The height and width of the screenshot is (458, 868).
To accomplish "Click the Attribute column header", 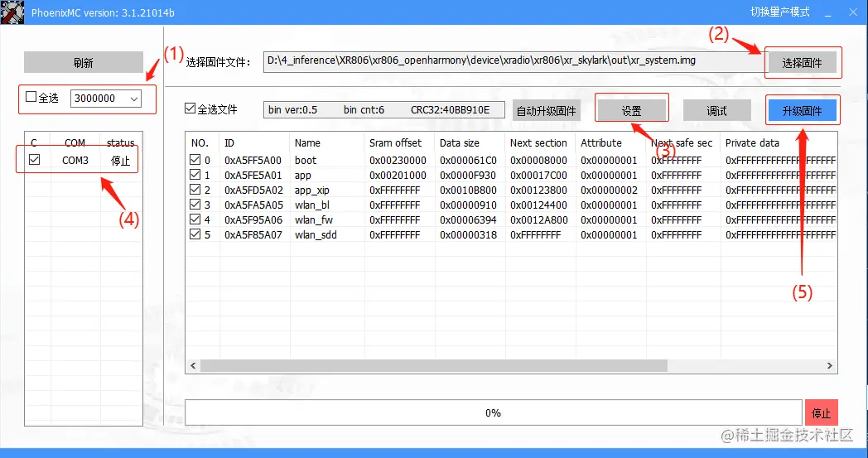I will (601, 143).
